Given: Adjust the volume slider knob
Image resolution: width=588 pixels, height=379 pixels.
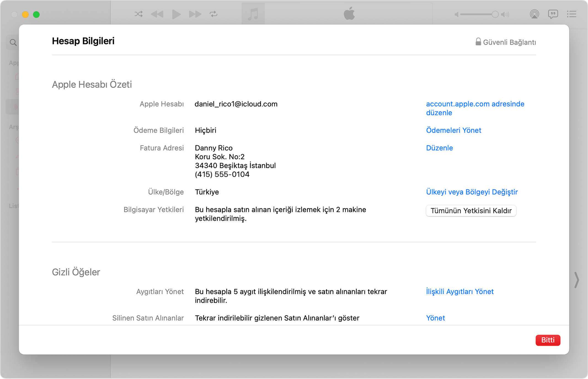Looking at the screenshot, I should click(x=495, y=14).
